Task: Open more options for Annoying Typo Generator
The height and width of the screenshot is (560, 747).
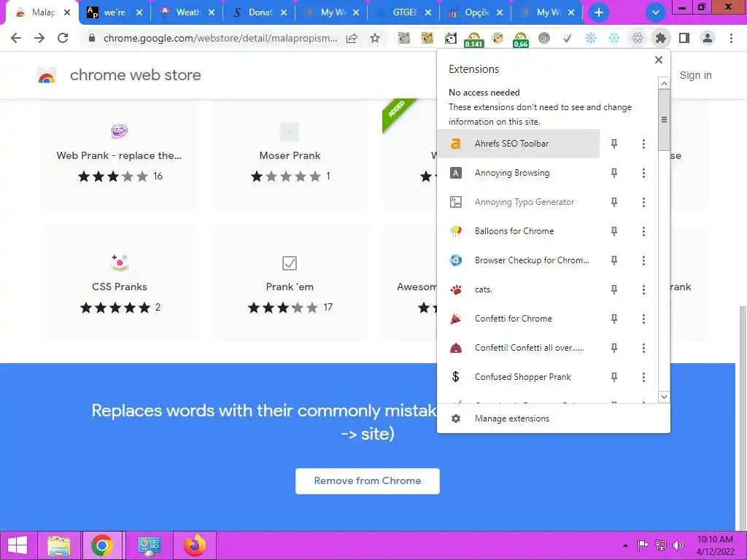Action: [x=643, y=202]
